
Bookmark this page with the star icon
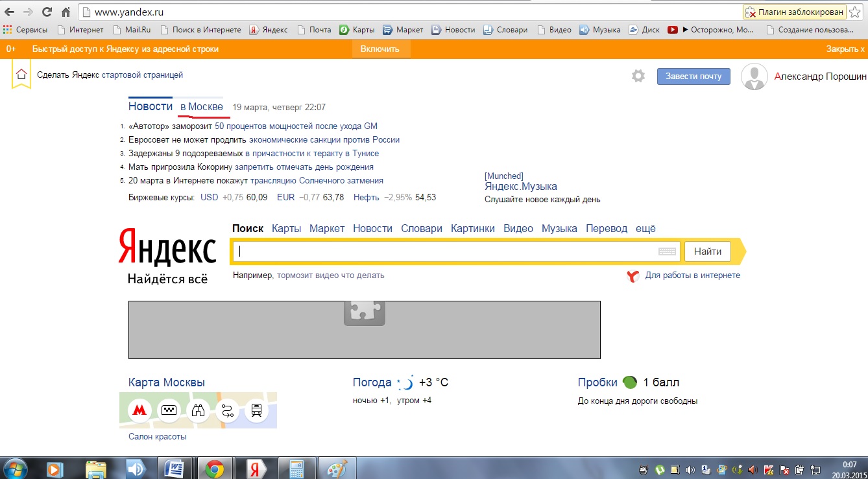pos(855,12)
